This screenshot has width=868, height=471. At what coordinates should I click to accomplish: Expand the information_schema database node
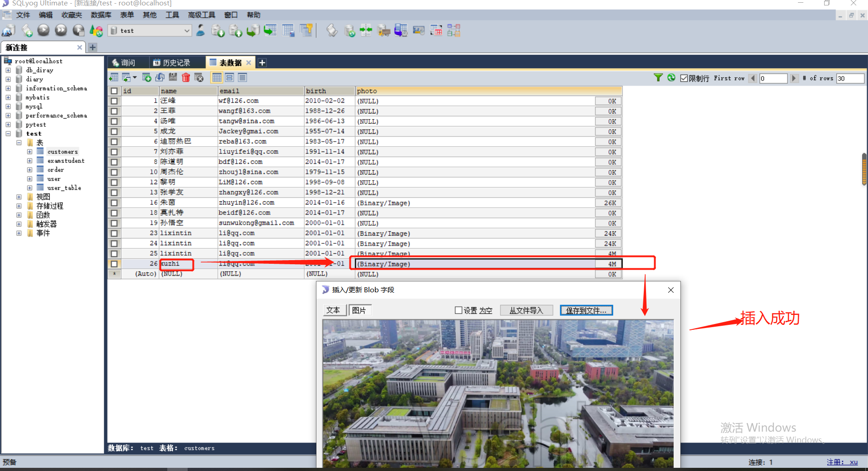pyautogui.click(x=8, y=88)
